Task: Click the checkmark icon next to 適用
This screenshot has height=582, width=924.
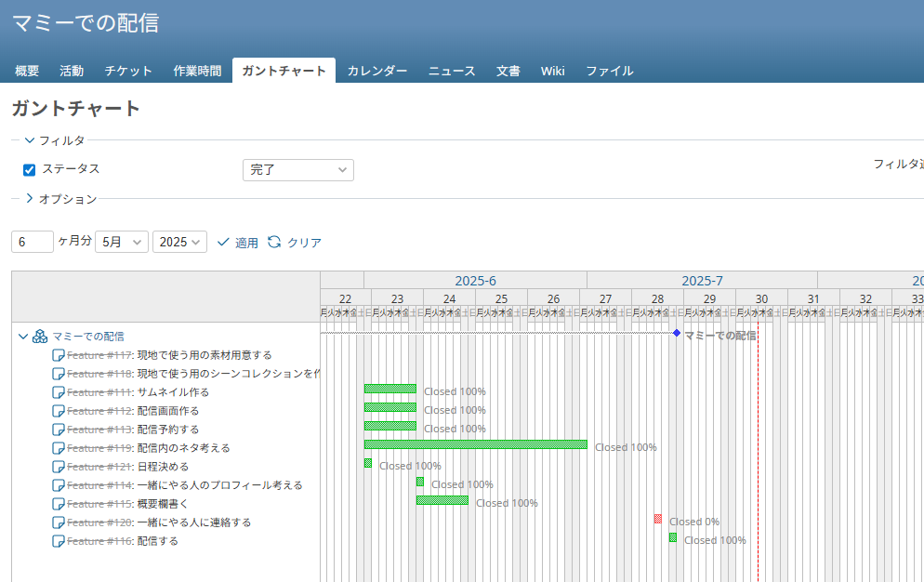Action: pyautogui.click(x=223, y=242)
